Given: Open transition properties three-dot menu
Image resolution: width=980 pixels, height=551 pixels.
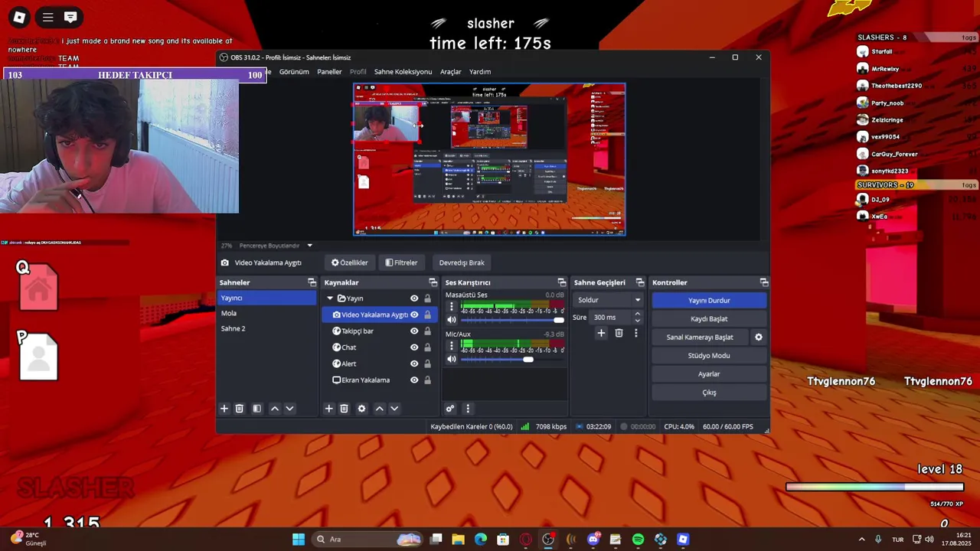Looking at the screenshot, I should click(635, 333).
